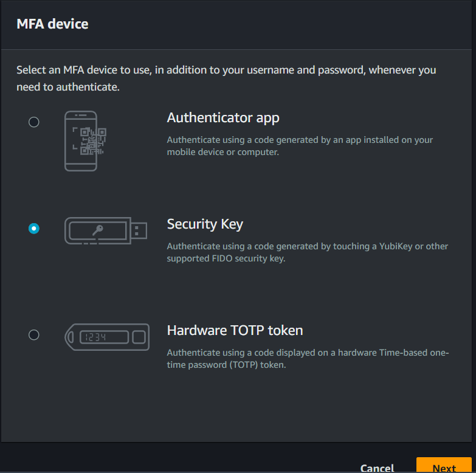Select the Security Key radio button
Image resolution: width=476 pixels, height=473 pixels.
coord(34,229)
